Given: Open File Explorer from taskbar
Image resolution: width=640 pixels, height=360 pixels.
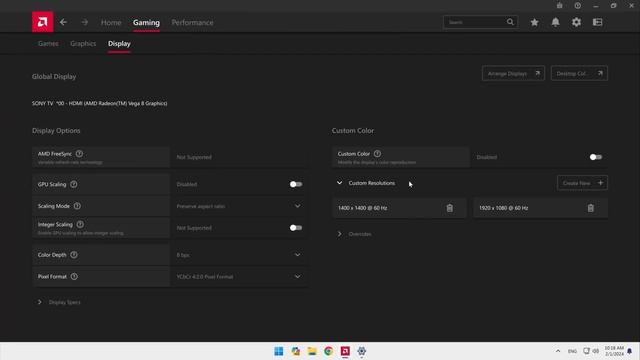Looking at the screenshot, I should point(312,351).
